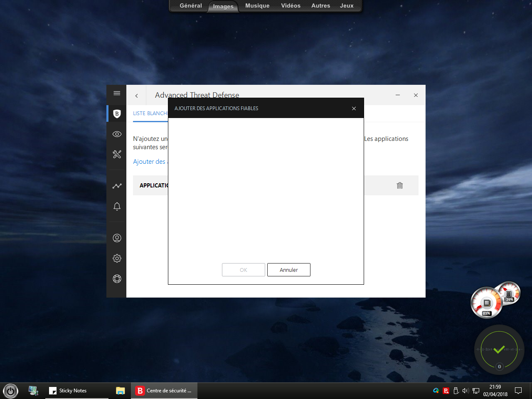Click the power Start button on taskbar
Screen dimensions: 532x399
(10, 391)
